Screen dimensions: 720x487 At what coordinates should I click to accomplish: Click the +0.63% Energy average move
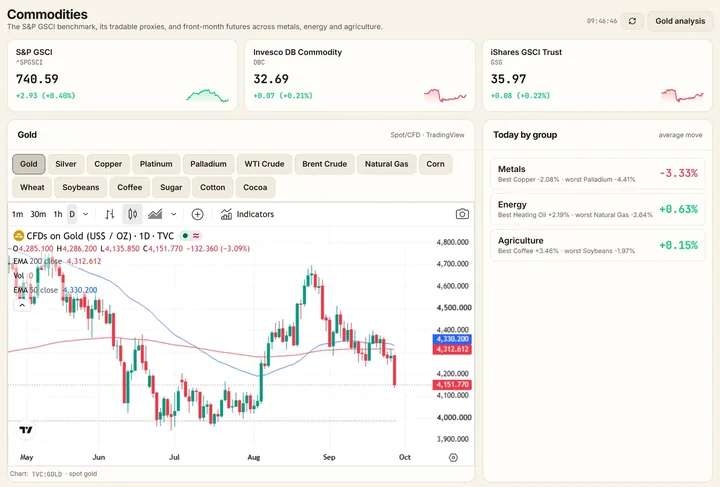(679, 209)
